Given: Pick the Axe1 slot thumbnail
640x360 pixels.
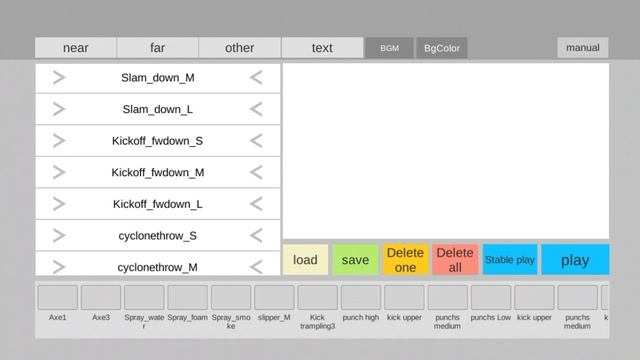Looking at the screenshot, I should click(x=58, y=297).
